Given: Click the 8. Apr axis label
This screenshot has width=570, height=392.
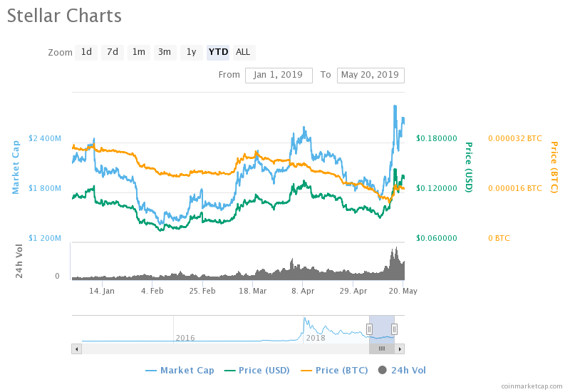Looking at the screenshot, I should (x=303, y=292).
